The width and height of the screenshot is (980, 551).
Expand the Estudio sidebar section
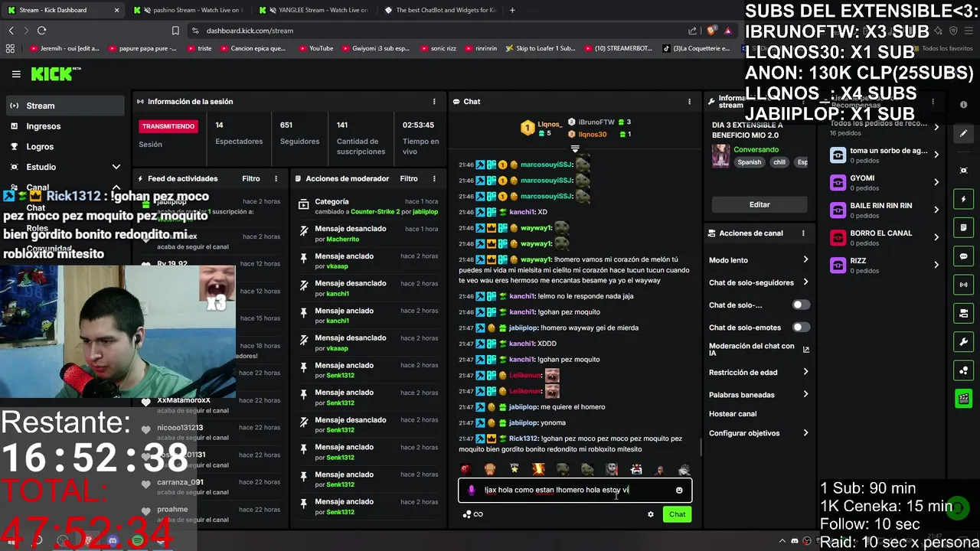[x=116, y=167]
